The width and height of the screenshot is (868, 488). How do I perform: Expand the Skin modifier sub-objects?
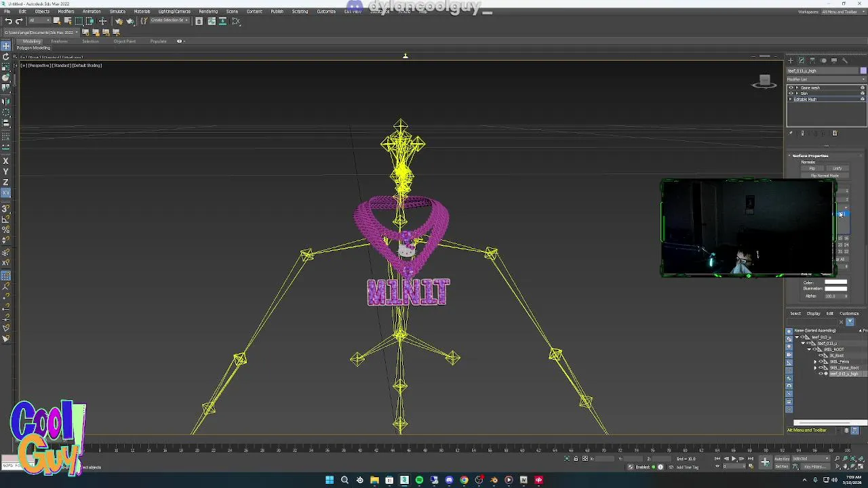(x=797, y=94)
